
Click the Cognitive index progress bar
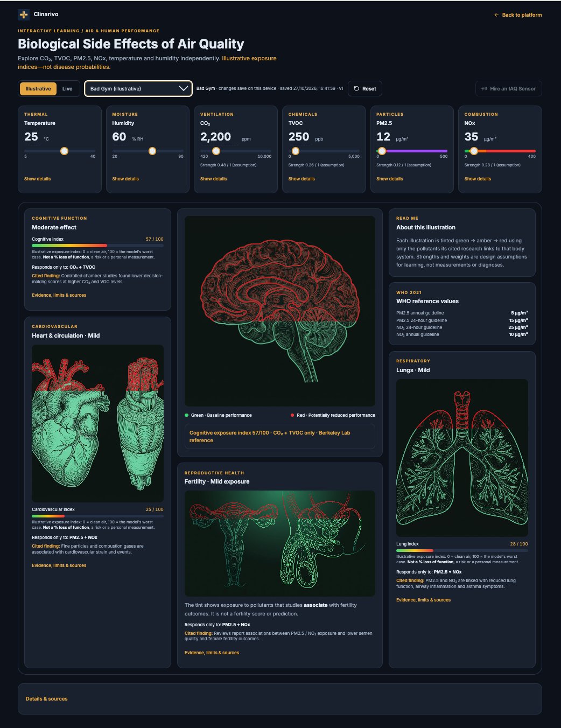pyautogui.click(x=97, y=246)
